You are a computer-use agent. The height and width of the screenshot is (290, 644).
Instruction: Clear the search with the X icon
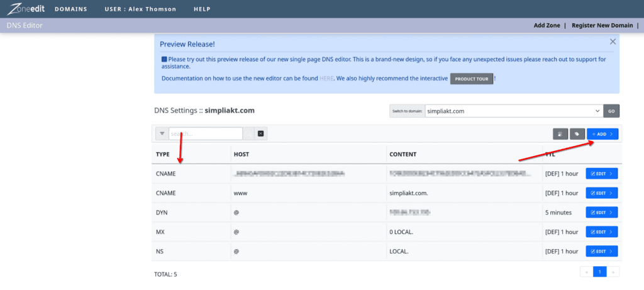(x=261, y=133)
